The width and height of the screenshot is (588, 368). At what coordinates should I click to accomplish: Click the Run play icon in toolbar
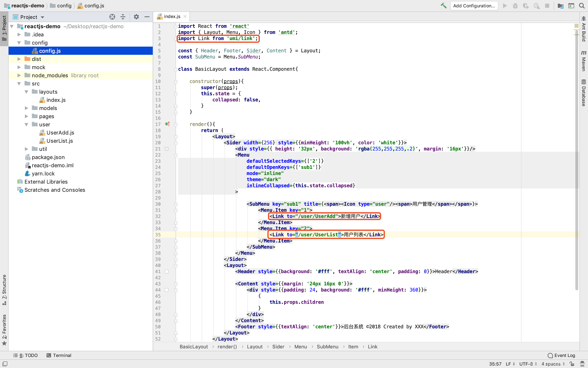pos(505,6)
